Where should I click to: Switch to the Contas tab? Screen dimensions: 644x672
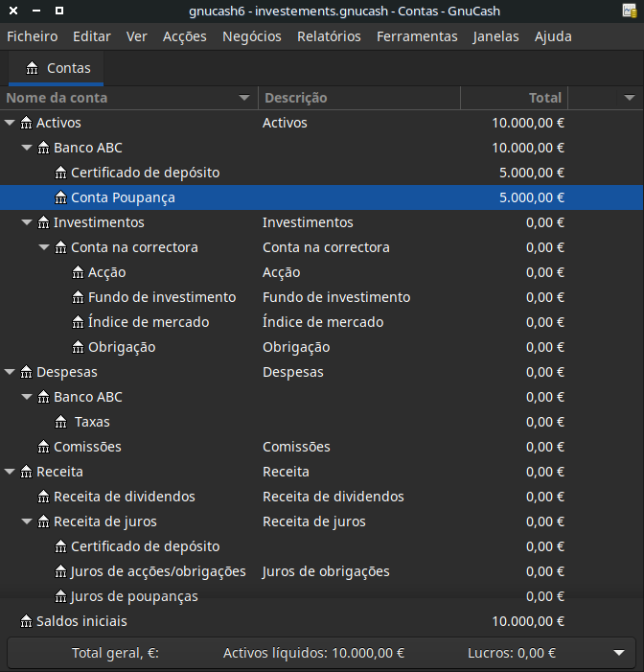coord(58,68)
